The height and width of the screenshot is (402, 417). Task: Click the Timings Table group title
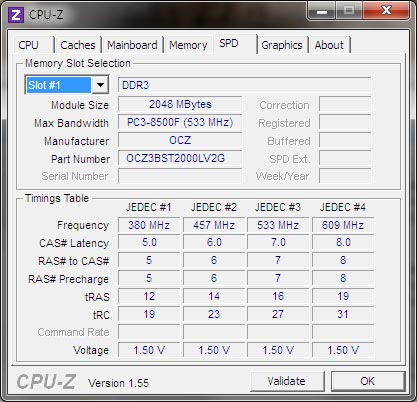tap(57, 198)
